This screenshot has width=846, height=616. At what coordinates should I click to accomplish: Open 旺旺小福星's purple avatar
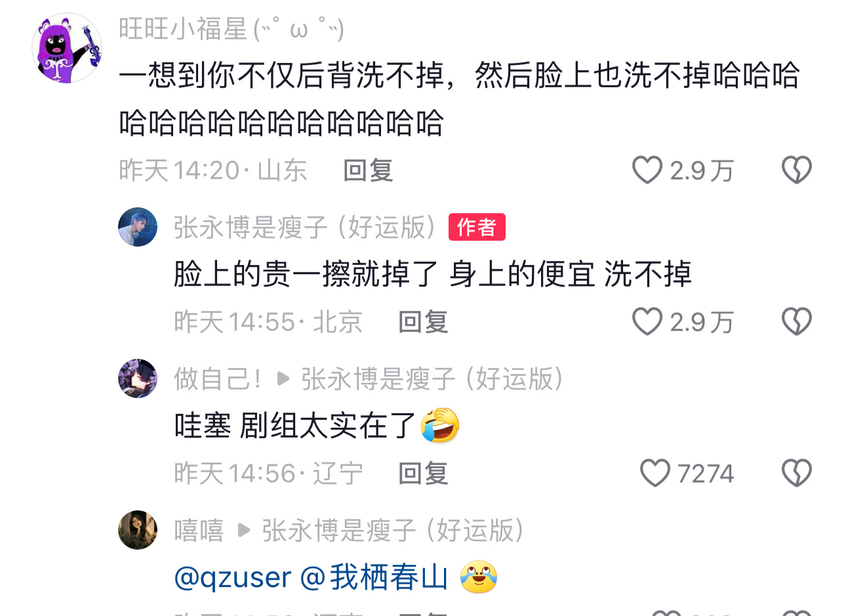pyautogui.click(x=67, y=48)
